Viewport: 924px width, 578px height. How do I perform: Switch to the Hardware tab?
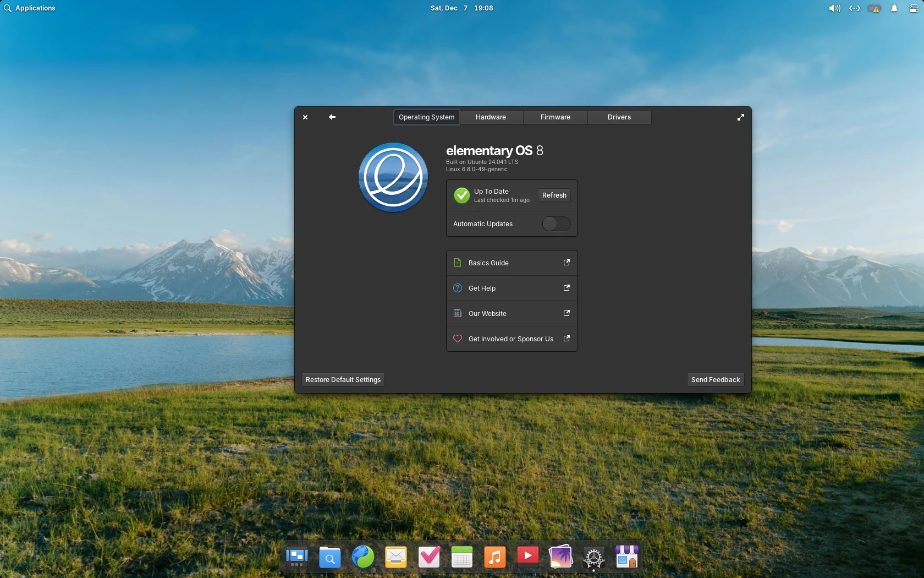490,117
